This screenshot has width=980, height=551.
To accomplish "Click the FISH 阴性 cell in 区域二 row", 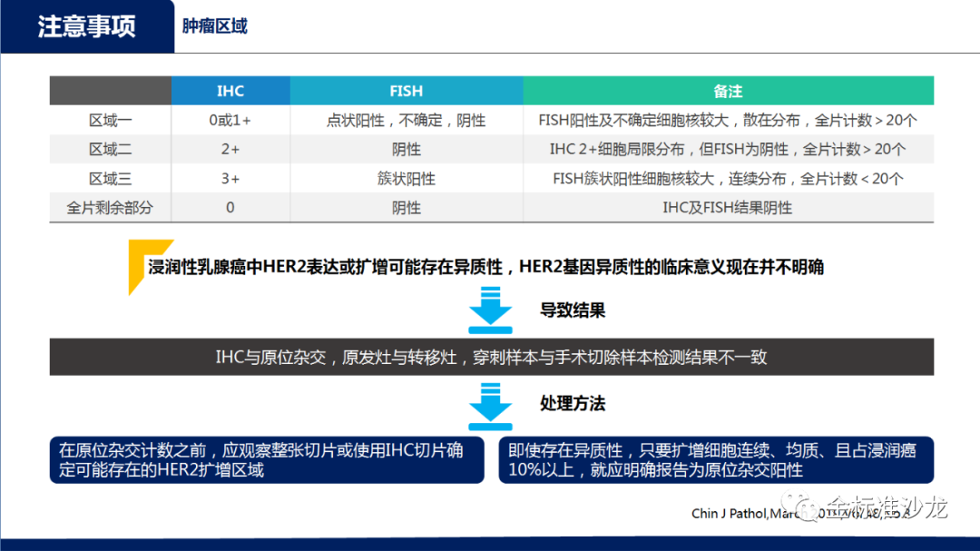I will 407,150.
